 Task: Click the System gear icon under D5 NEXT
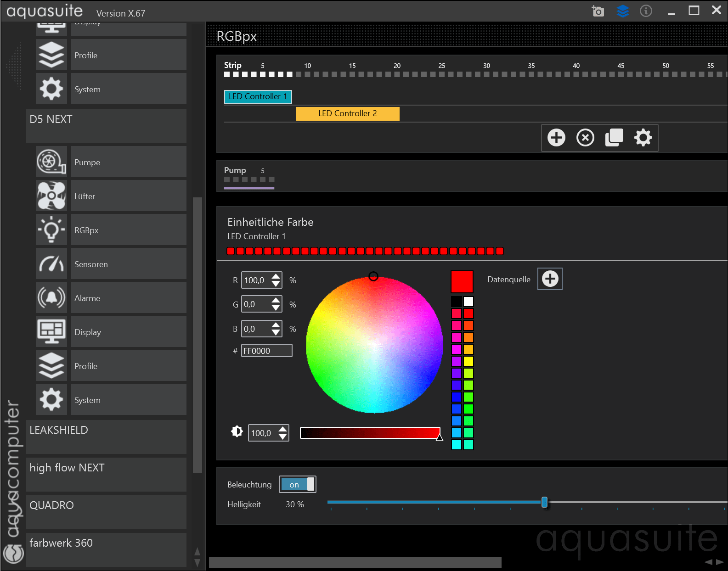coord(51,400)
